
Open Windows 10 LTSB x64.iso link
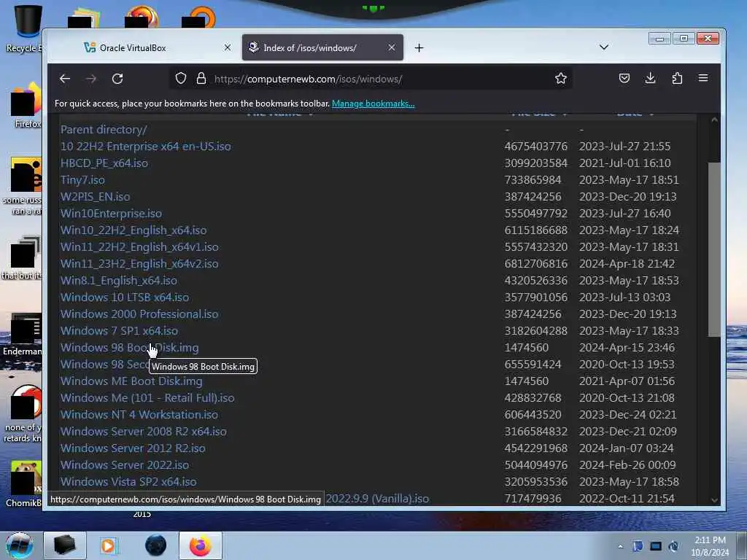(124, 297)
